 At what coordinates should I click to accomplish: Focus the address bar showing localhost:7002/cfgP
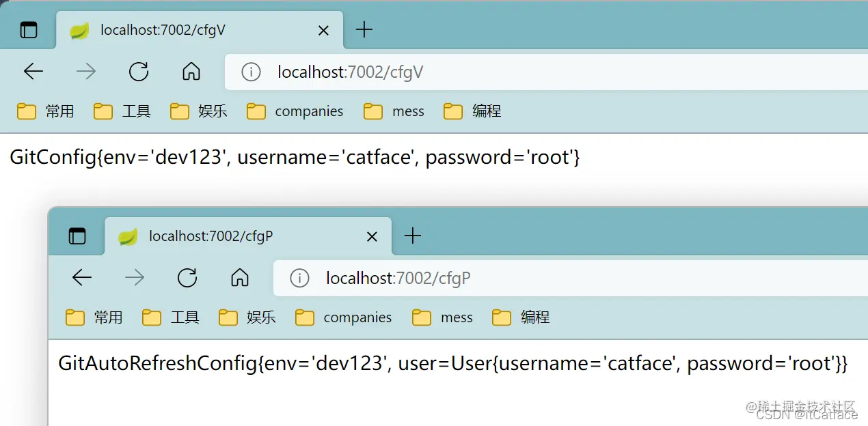click(x=571, y=278)
